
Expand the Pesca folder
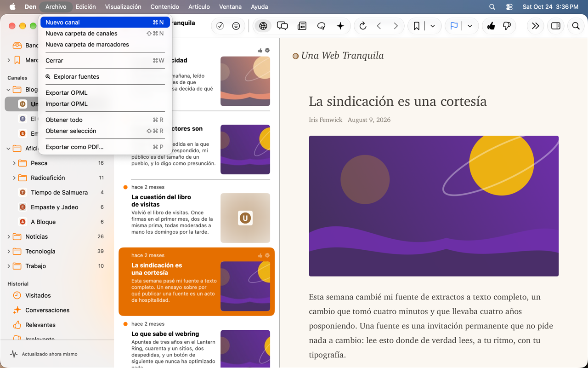coord(14,163)
